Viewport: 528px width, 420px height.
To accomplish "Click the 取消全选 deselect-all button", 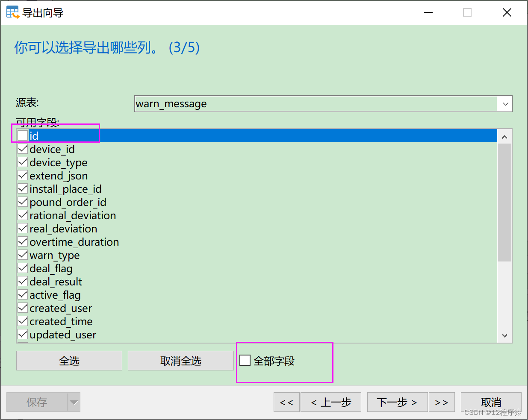I will click(x=180, y=360).
